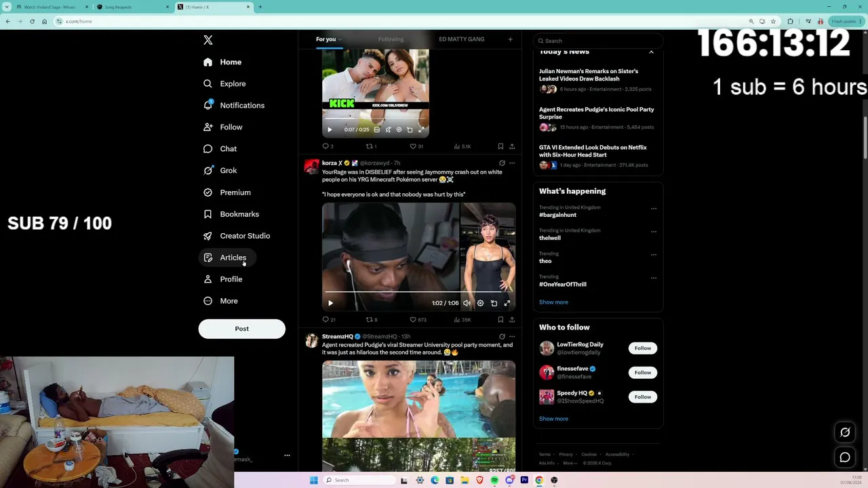Open the Bookmarks page from the sidebar

coord(232,214)
